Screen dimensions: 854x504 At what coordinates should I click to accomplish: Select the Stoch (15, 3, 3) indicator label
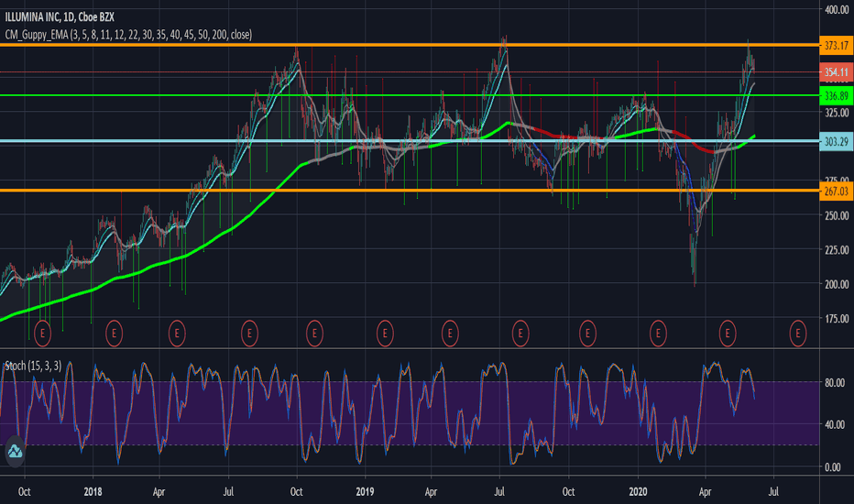tap(33, 366)
